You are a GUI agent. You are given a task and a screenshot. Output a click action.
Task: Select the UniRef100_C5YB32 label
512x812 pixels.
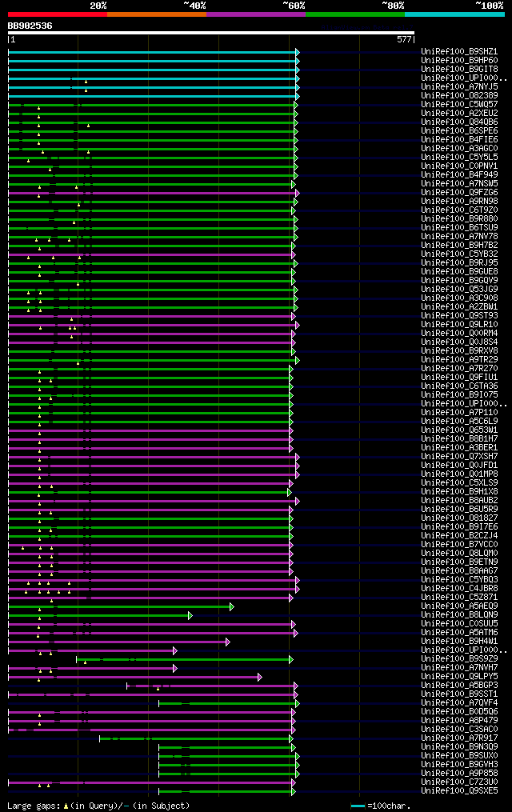(x=459, y=254)
